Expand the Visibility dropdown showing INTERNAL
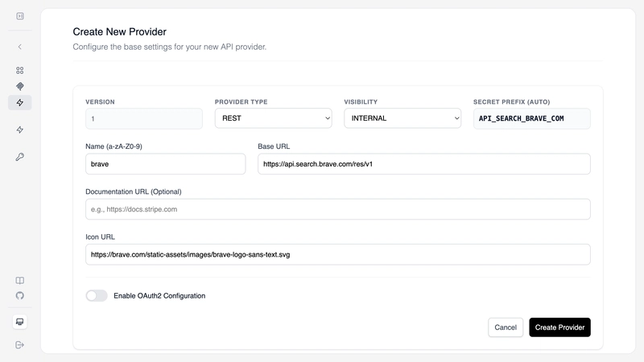 [x=402, y=118]
